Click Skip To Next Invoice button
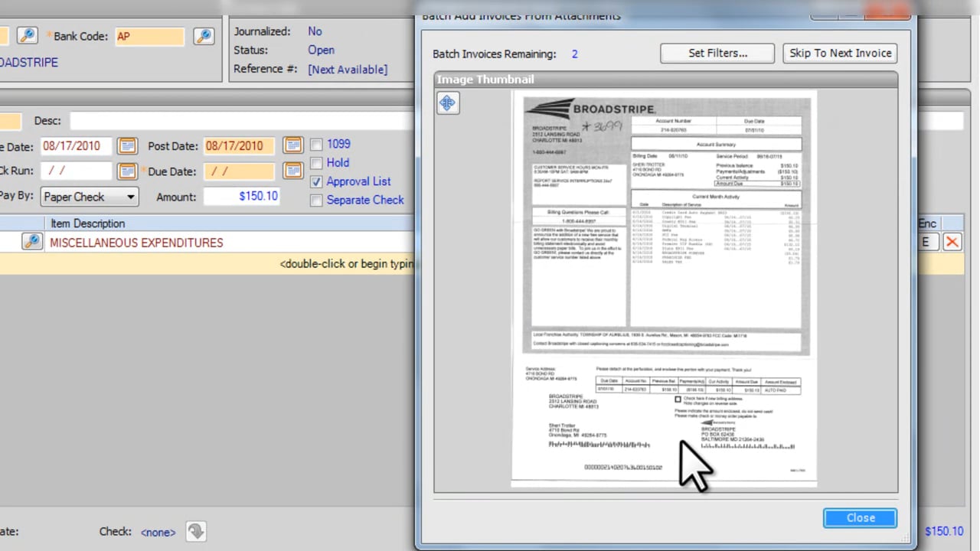 click(x=840, y=53)
